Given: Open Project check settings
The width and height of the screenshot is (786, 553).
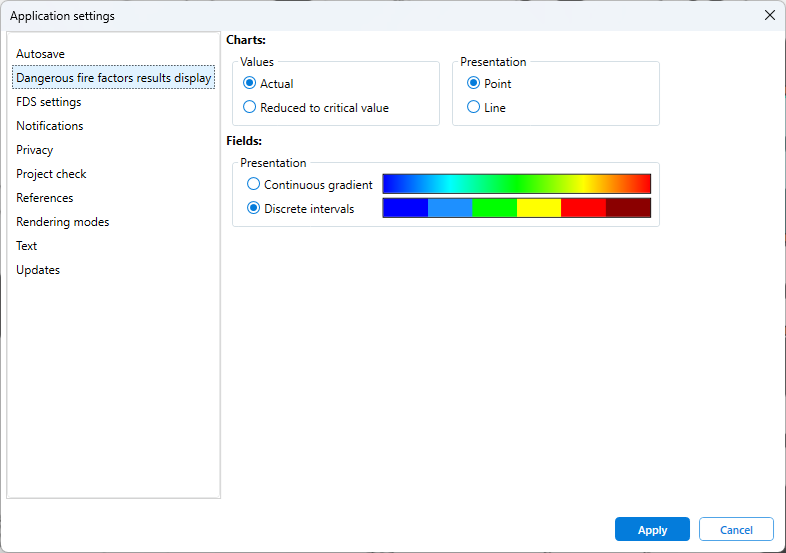Looking at the screenshot, I should [51, 174].
